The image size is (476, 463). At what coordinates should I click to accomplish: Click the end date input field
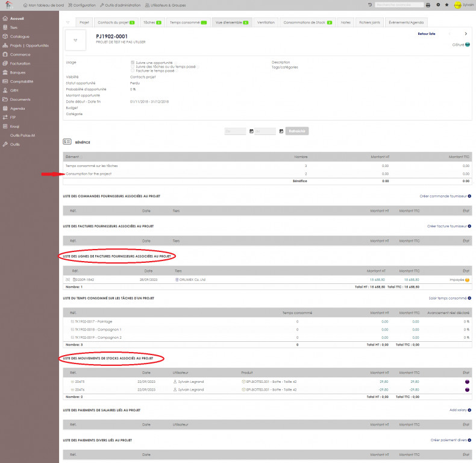pyautogui.click(x=265, y=131)
